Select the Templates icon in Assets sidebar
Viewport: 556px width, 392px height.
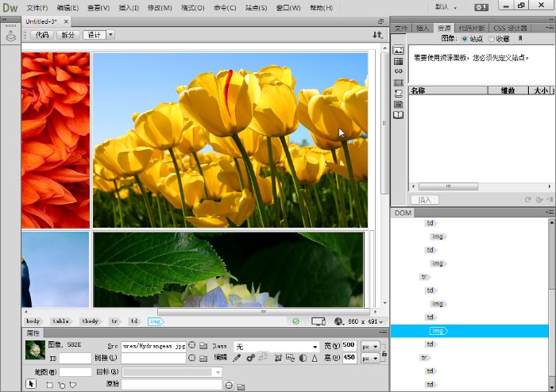399,104
